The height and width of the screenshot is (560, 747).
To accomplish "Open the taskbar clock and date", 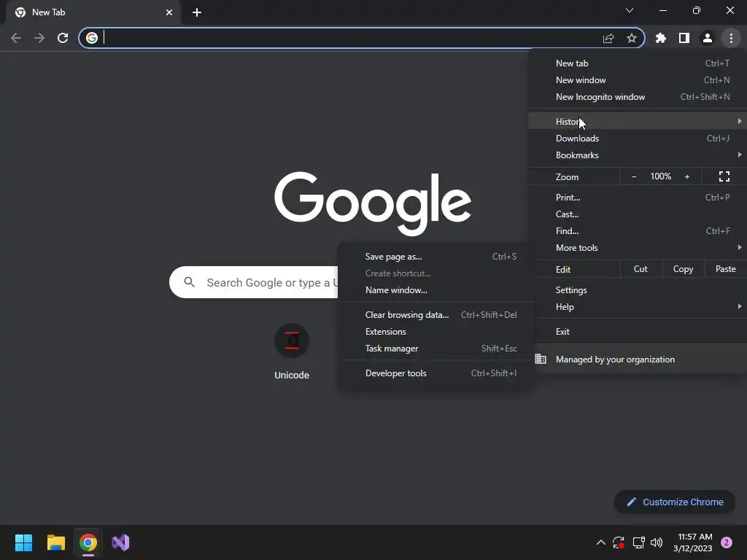I will tap(693, 542).
